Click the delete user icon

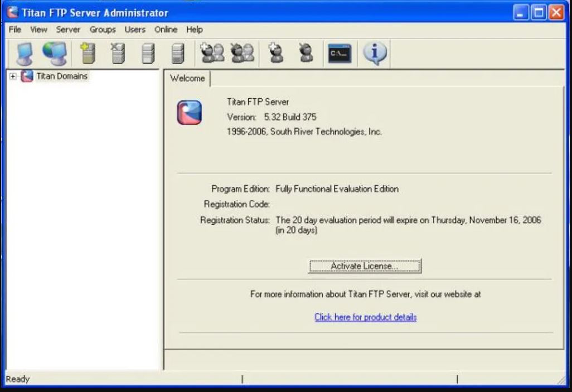[x=306, y=54]
